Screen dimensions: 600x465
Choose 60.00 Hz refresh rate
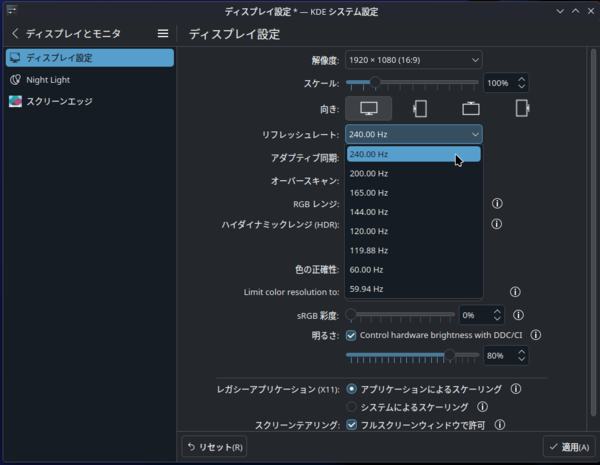point(414,269)
